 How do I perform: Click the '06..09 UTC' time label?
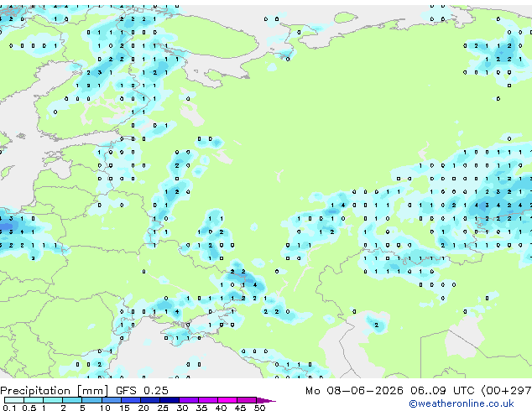tap(442, 391)
